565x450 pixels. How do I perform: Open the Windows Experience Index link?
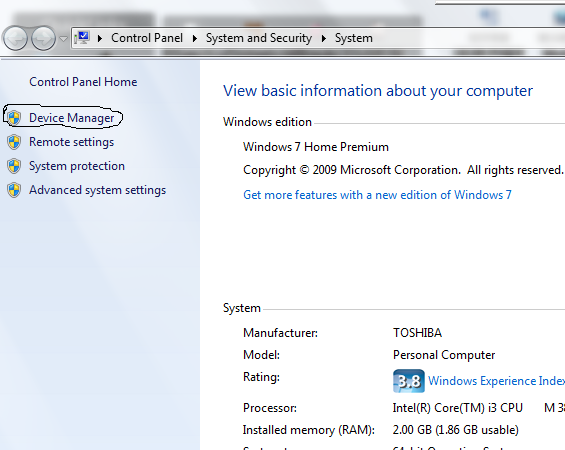point(496,381)
